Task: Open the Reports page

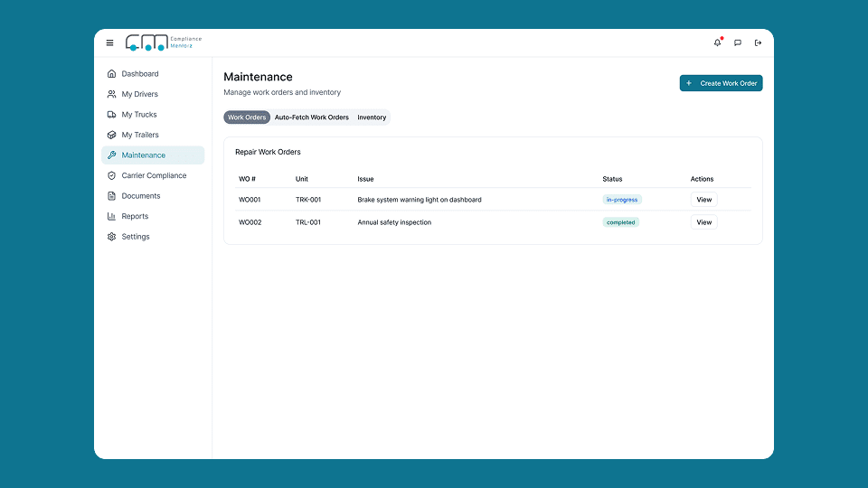Action: (x=135, y=216)
